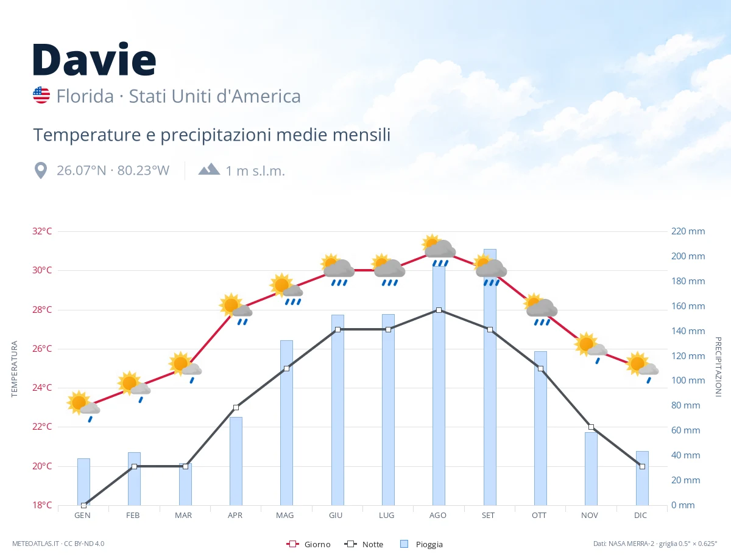Click the June weather icon
This screenshot has width=731, height=560.
pos(337,269)
